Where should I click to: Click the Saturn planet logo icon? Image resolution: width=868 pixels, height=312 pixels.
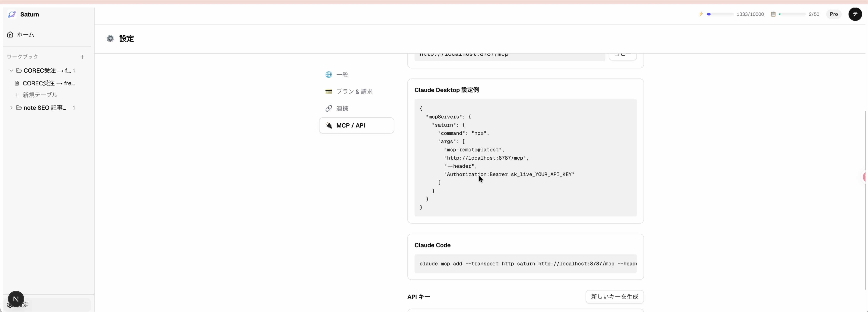[x=12, y=14]
